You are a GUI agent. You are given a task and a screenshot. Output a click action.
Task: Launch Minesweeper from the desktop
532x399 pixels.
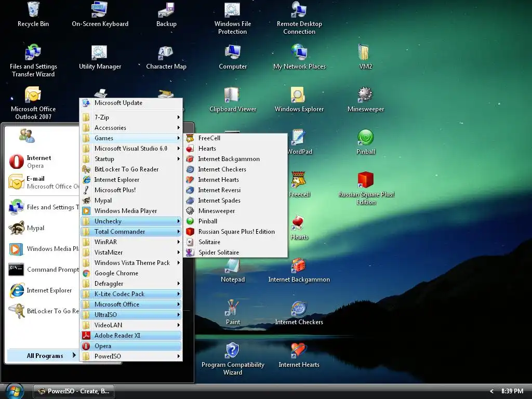click(365, 100)
